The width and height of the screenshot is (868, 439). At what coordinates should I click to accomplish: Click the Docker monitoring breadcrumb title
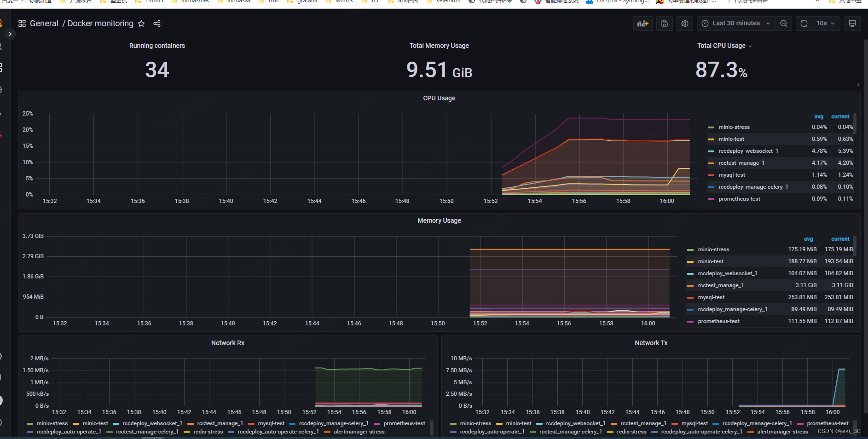point(100,23)
